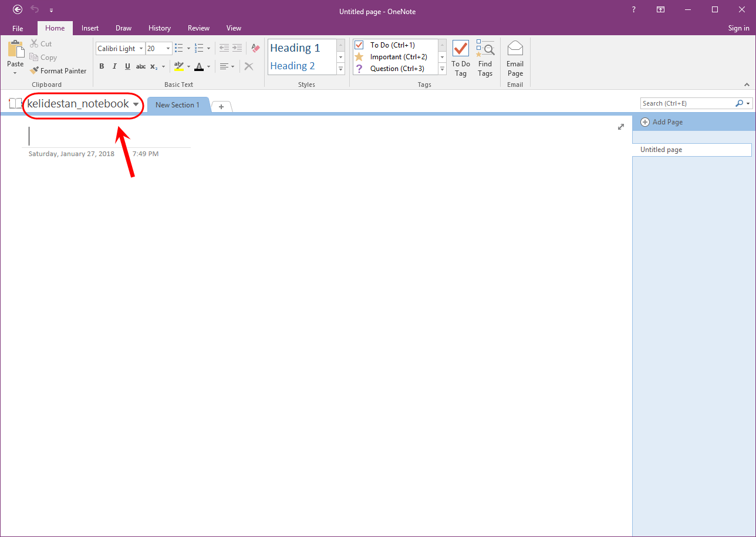Viewport: 756px width, 537px height.
Task: Click the Help question mark
Action: 633,10
